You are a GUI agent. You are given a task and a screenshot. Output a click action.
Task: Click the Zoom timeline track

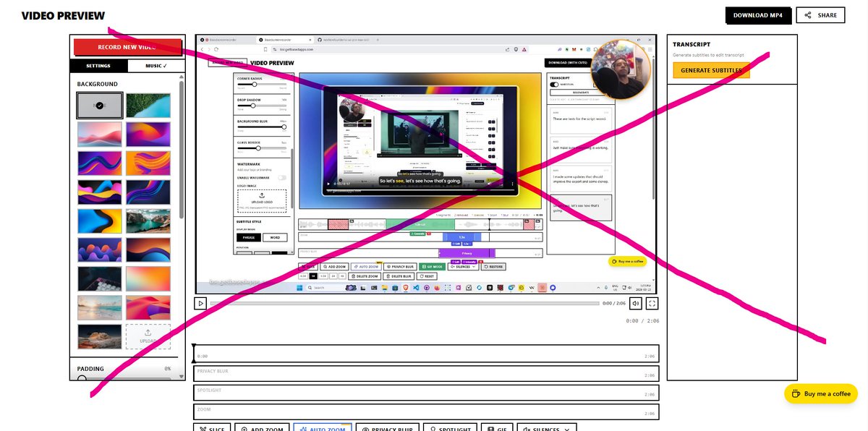point(426,411)
